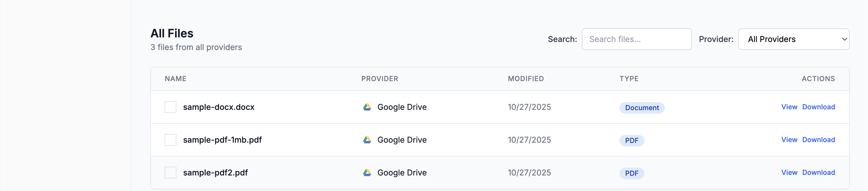Click the Google Drive icon for sample-docx.docx

click(x=367, y=107)
